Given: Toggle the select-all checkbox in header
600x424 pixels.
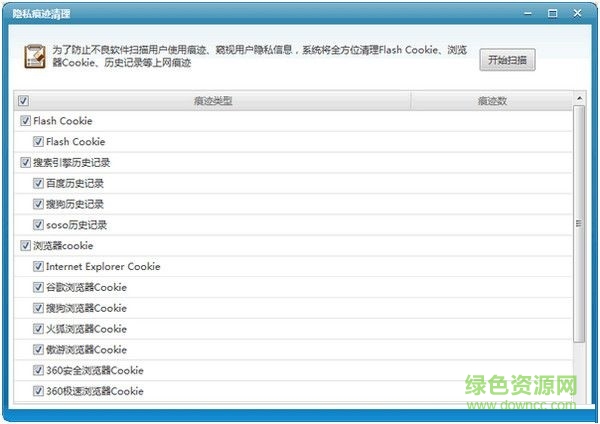Looking at the screenshot, I should tap(23, 101).
